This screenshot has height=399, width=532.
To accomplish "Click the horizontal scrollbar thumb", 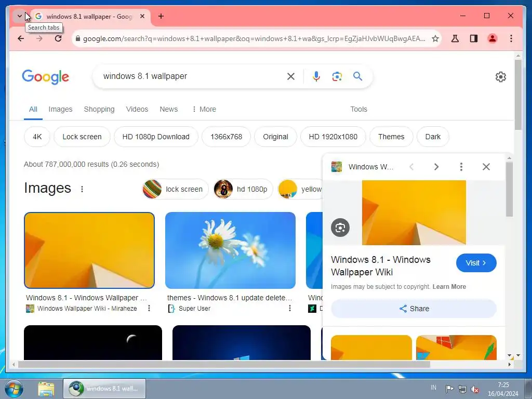I will tap(224, 364).
